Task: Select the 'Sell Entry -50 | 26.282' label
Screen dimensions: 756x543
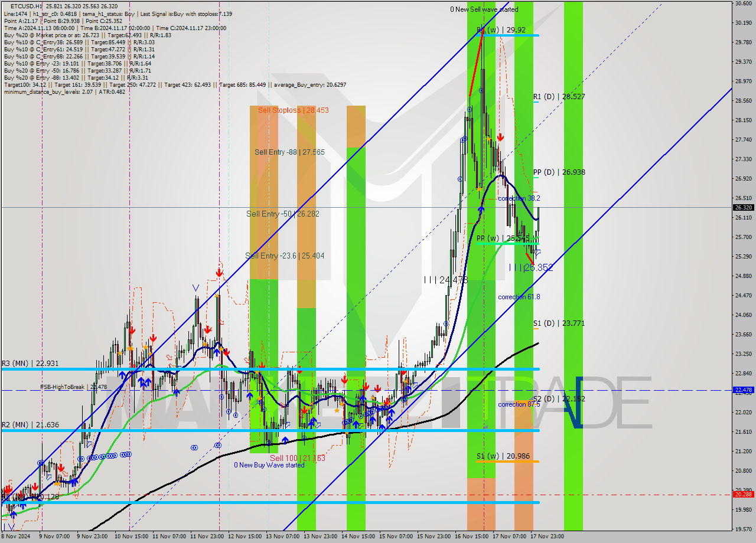Action: point(282,214)
